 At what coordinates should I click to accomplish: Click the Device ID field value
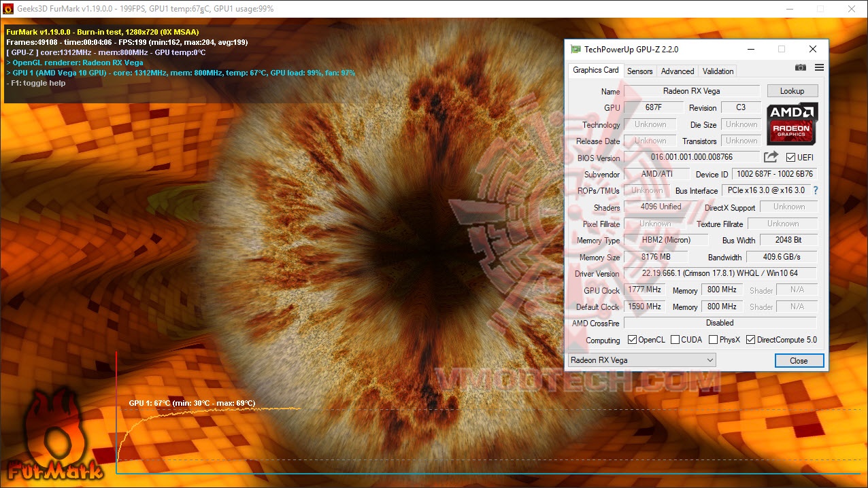click(775, 174)
